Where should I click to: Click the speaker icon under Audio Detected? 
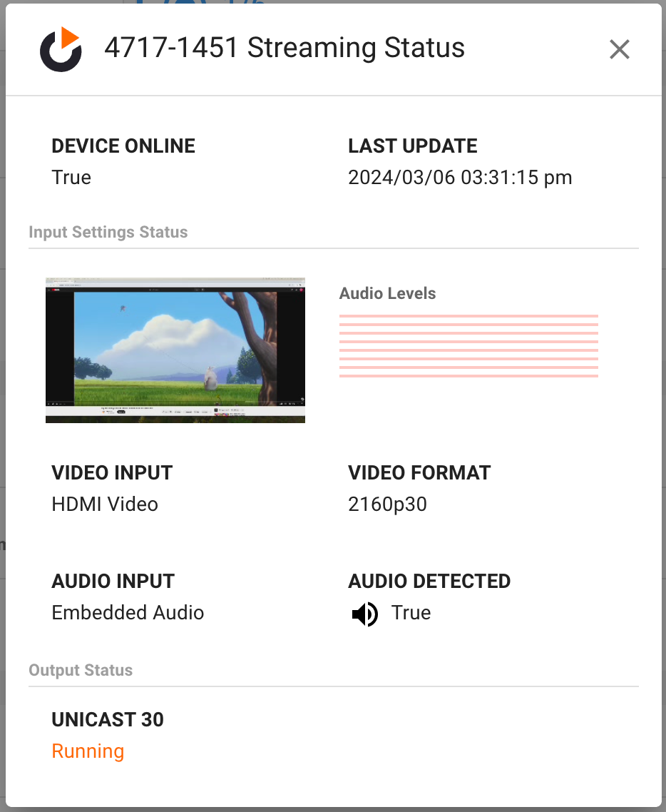(365, 614)
